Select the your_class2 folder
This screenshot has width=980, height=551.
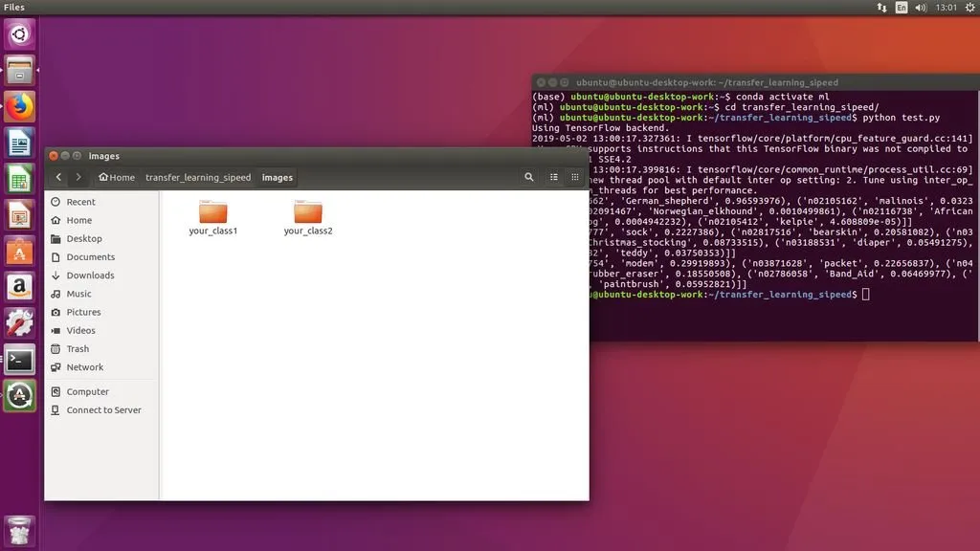[x=308, y=217]
